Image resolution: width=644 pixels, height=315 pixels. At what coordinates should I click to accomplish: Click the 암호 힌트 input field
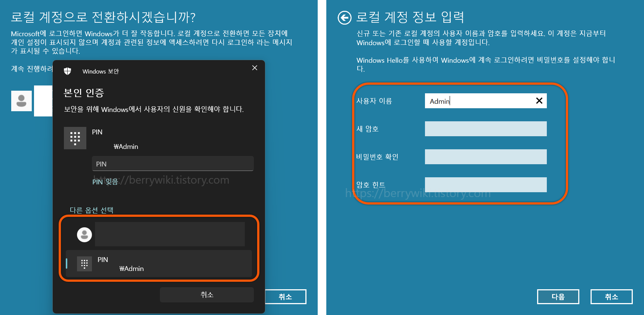click(486, 185)
